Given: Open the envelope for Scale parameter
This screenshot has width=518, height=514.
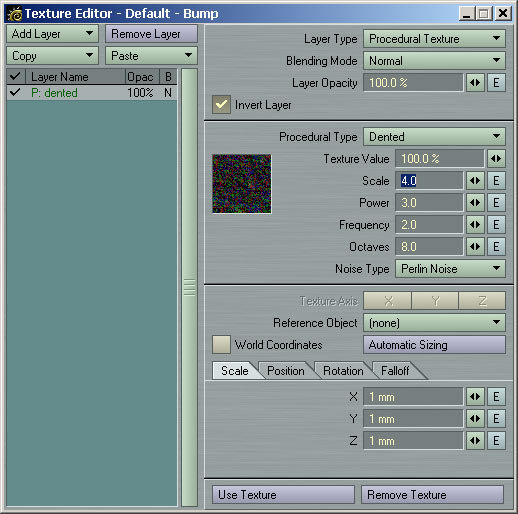Looking at the screenshot, I should click(496, 181).
